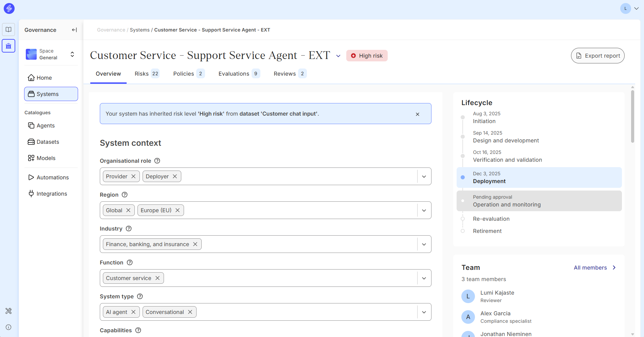
Task: Collapse the Governance sidebar panel
Action: (74, 30)
